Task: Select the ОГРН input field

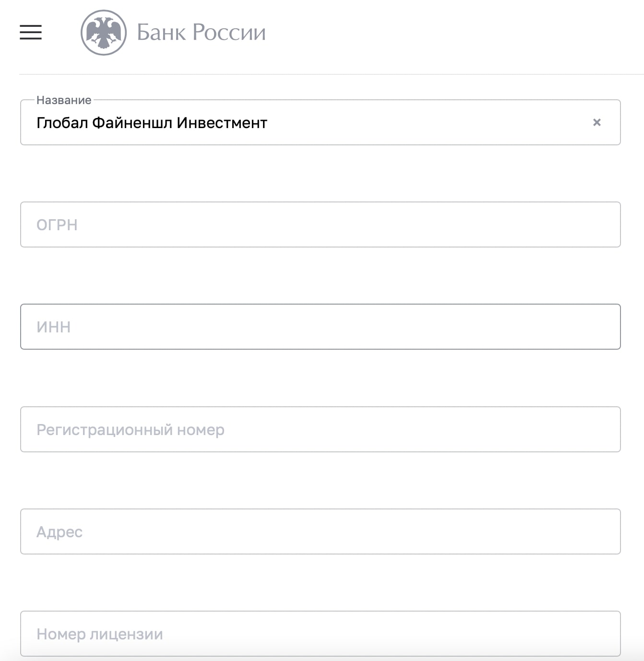Action: (x=321, y=224)
